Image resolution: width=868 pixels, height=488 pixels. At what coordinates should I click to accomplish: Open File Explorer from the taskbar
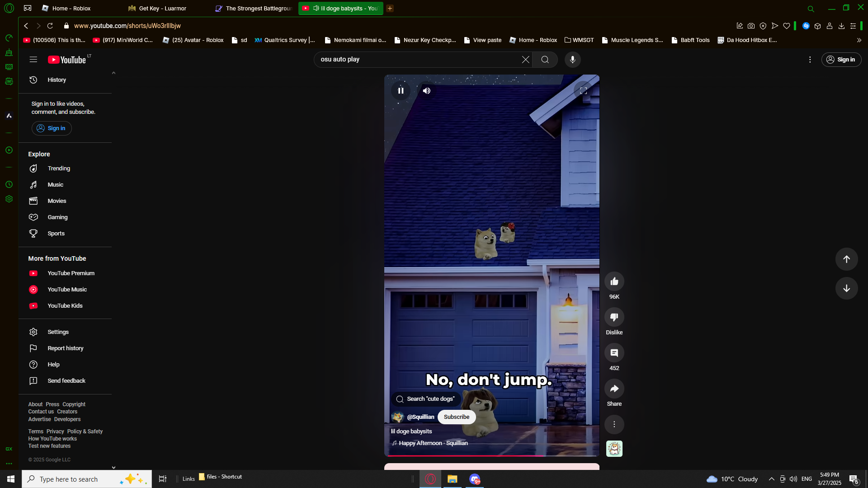click(x=452, y=479)
